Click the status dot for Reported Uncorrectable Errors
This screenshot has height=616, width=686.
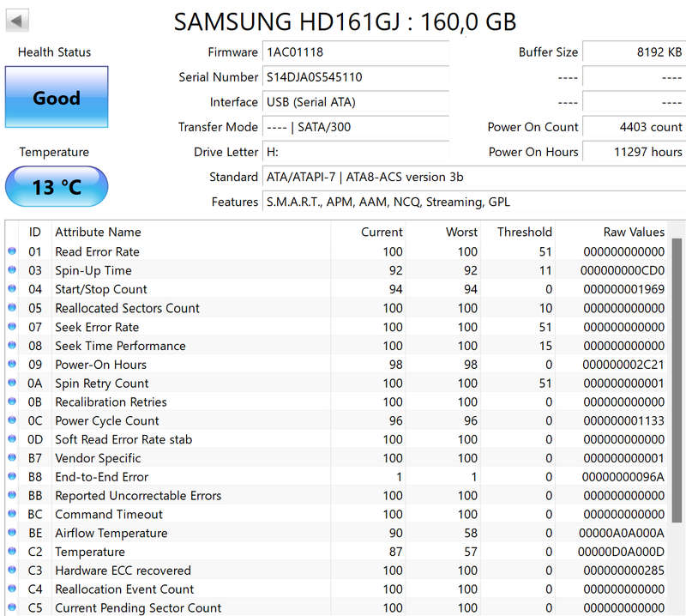click(x=12, y=495)
